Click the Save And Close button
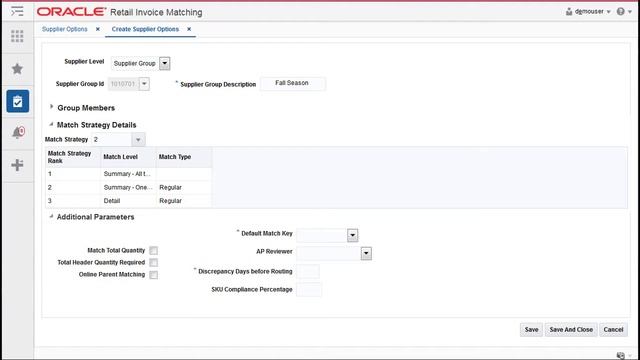The height and width of the screenshot is (360, 640). coord(571,329)
